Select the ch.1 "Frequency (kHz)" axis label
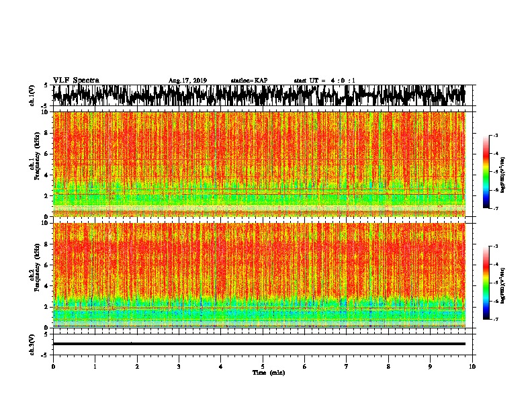The width and height of the screenshot is (532, 411). (37, 156)
